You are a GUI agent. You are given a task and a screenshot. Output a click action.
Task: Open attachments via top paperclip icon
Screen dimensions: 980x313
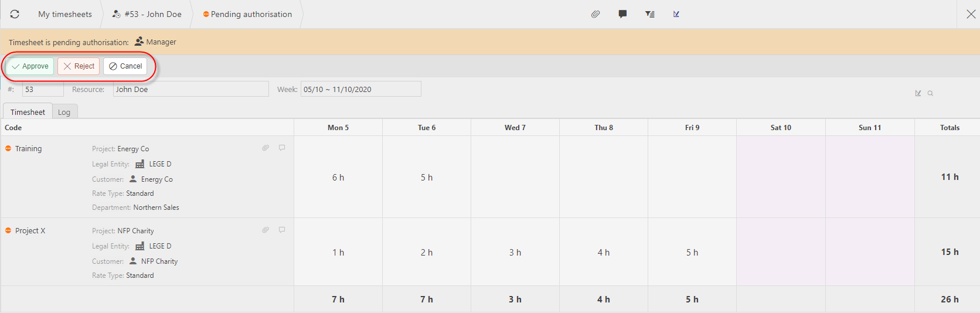coord(596,14)
